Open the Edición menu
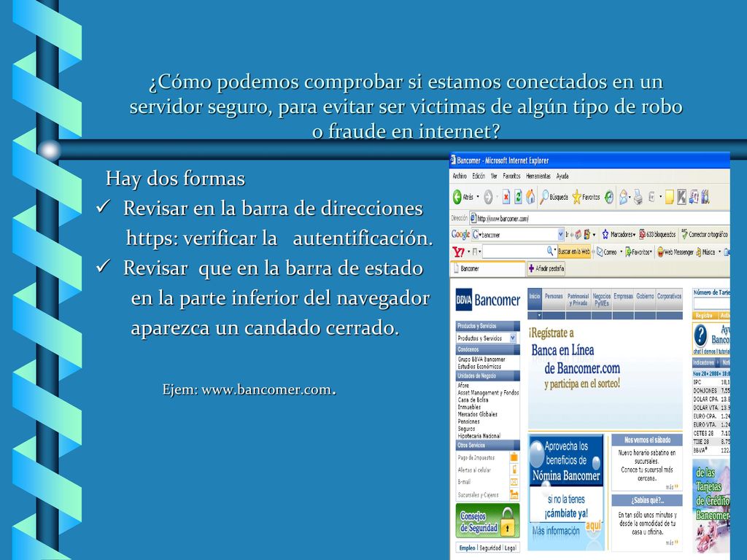Screen dimensions: 747x560 coord(479,176)
